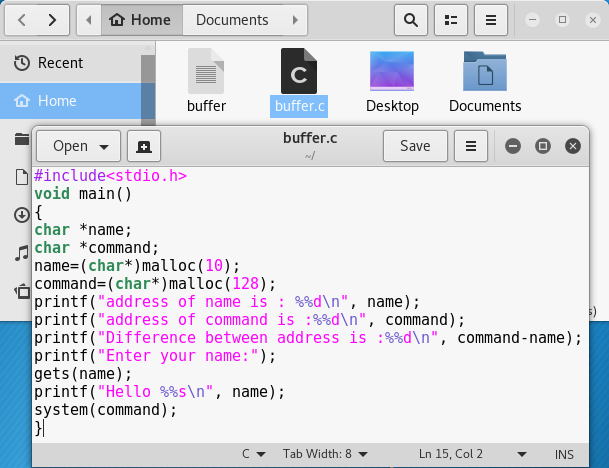
Task: Click the "Enter your name:" printf line
Action: tap(155, 356)
